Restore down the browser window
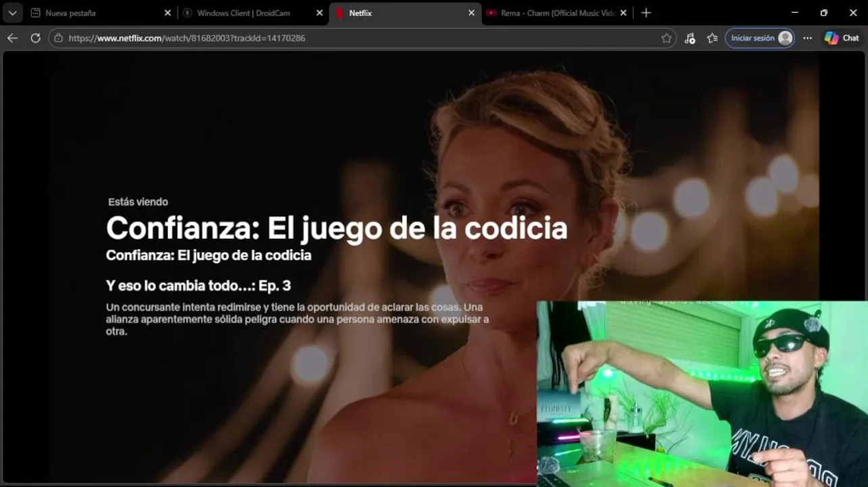Viewport: 868px width, 487px height. 824,13
